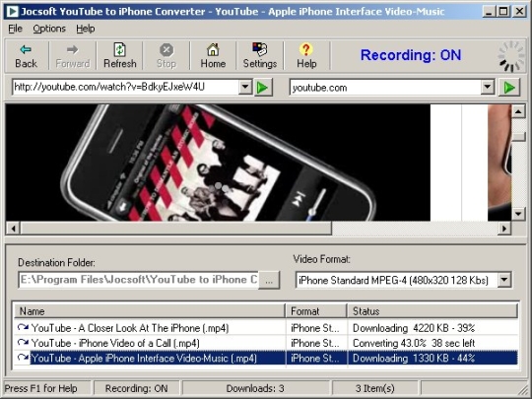Click Recording: ON in the status bar

pos(136,388)
